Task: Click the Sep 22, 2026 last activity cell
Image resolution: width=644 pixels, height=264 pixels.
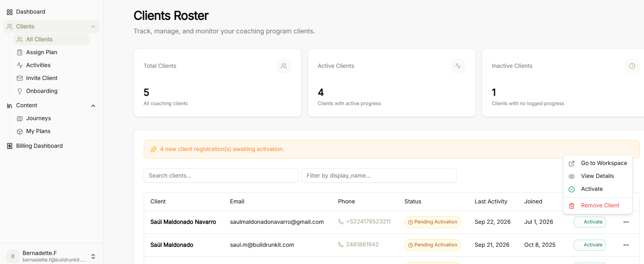Action: pyautogui.click(x=493, y=222)
